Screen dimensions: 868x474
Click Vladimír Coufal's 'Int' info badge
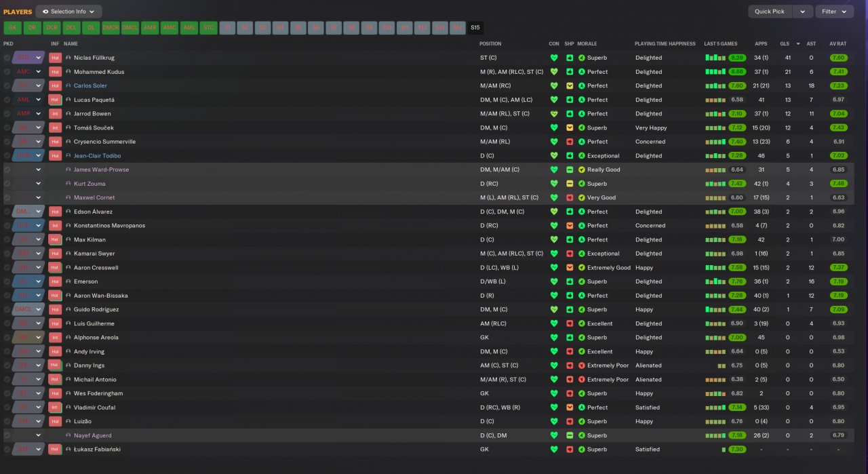pyautogui.click(x=56, y=408)
